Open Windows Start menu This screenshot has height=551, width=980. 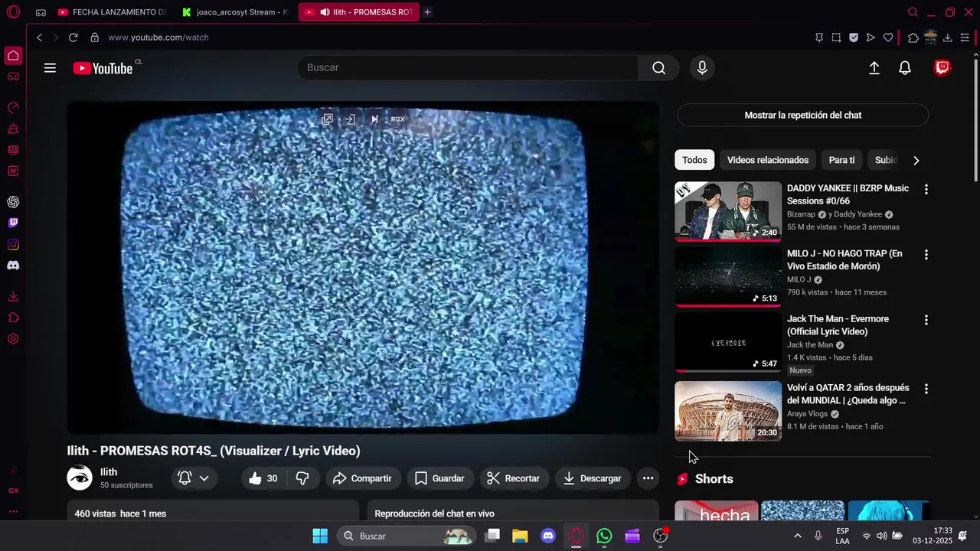320,536
